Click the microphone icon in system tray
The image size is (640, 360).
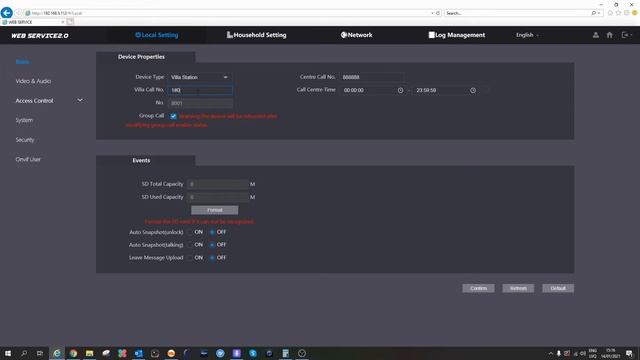tap(559, 353)
